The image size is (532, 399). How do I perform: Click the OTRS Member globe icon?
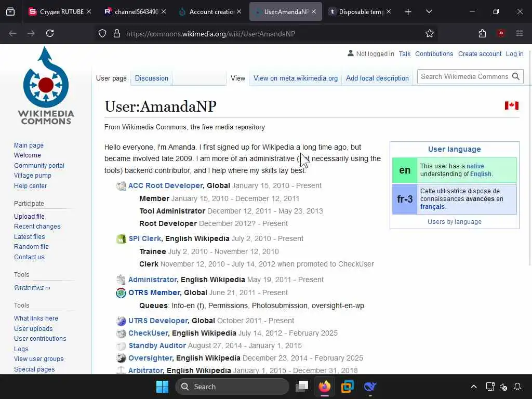tap(121, 293)
